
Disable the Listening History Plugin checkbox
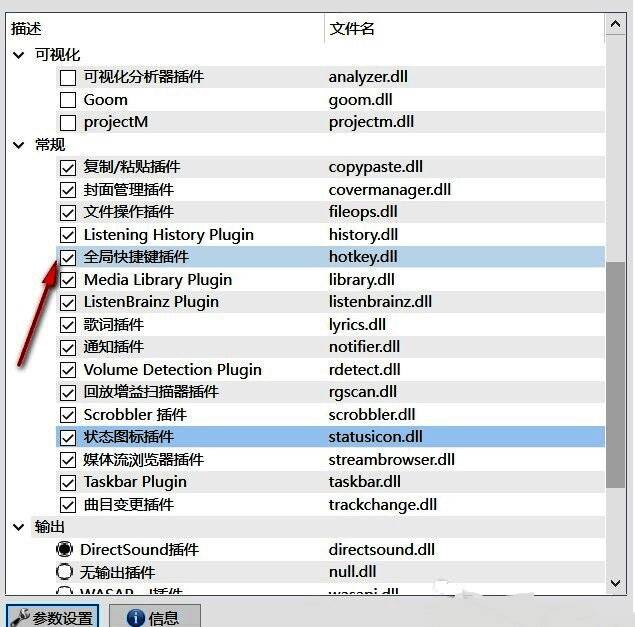tap(68, 235)
